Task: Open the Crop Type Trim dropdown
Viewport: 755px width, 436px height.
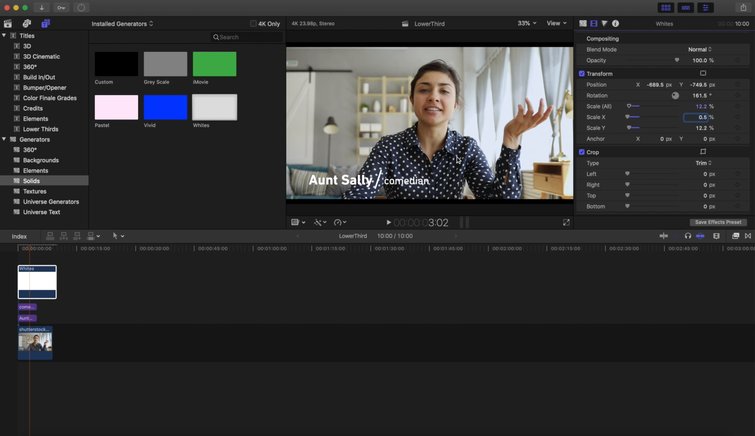Action: pyautogui.click(x=703, y=163)
